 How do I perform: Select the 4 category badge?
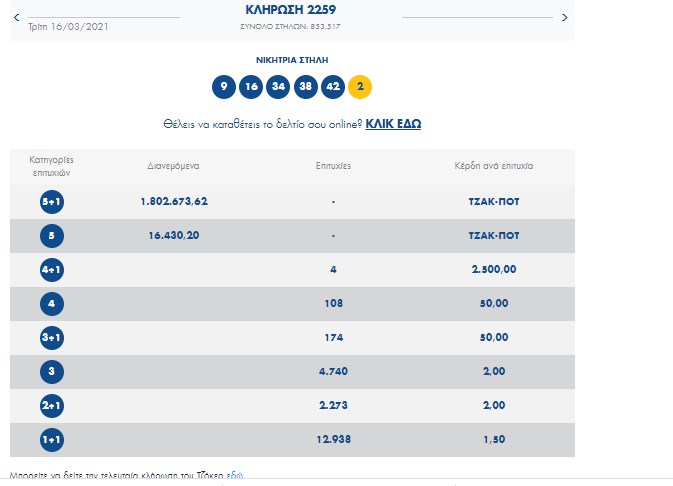tap(52, 304)
